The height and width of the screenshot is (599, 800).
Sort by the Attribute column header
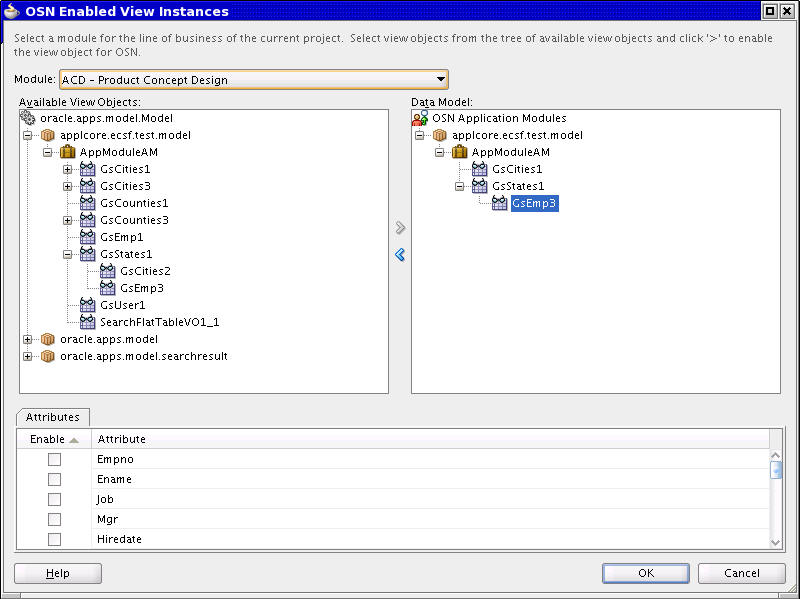(430, 439)
